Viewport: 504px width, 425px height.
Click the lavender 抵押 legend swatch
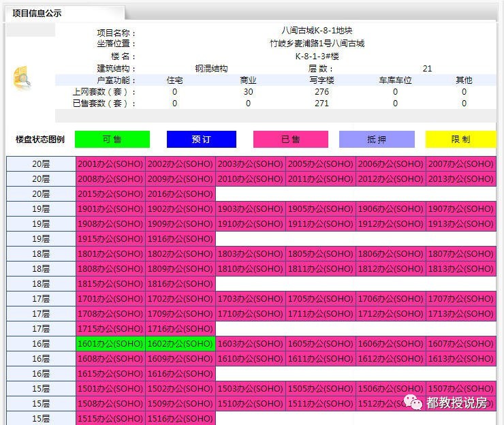(377, 139)
